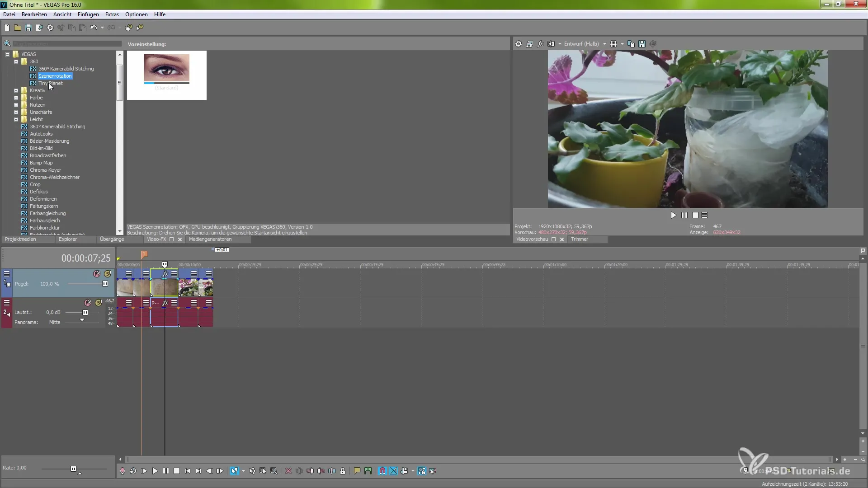868x488 pixels.
Task: Select the zoom edit tool magnifier
Action: tap(274, 471)
